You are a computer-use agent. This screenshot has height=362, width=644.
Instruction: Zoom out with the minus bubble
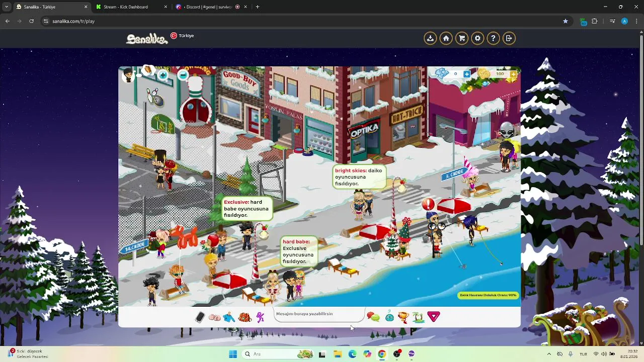point(183,75)
